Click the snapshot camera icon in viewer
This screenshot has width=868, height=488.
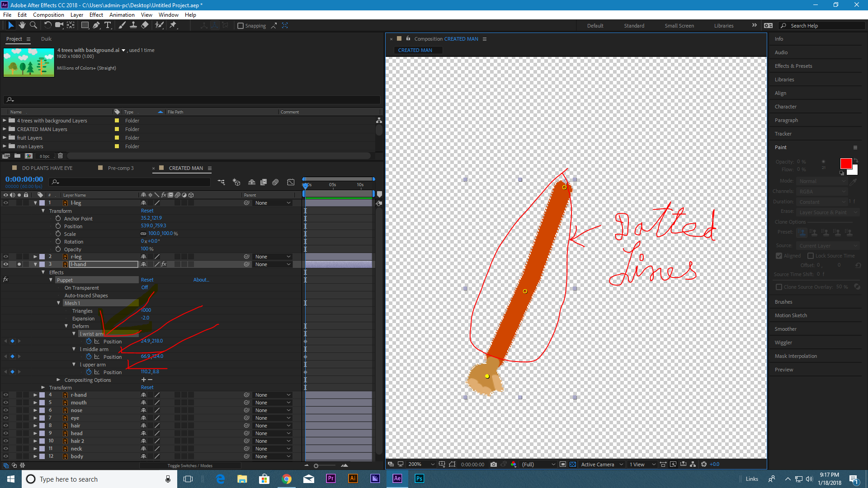[x=494, y=464]
